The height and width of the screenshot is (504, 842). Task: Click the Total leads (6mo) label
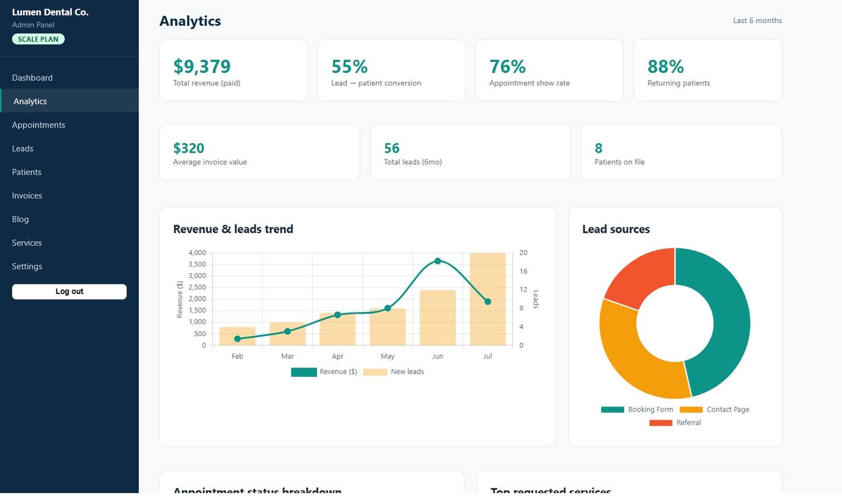pos(413,162)
